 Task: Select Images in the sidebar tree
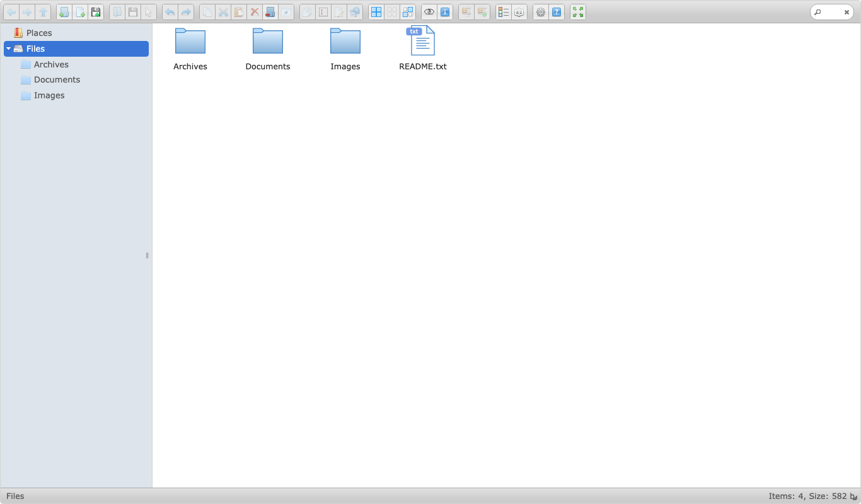coord(76,96)
